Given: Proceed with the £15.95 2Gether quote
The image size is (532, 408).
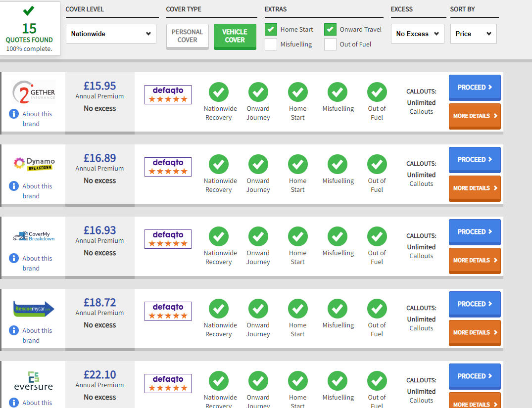Looking at the screenshot, I should (x=474, y=88).
